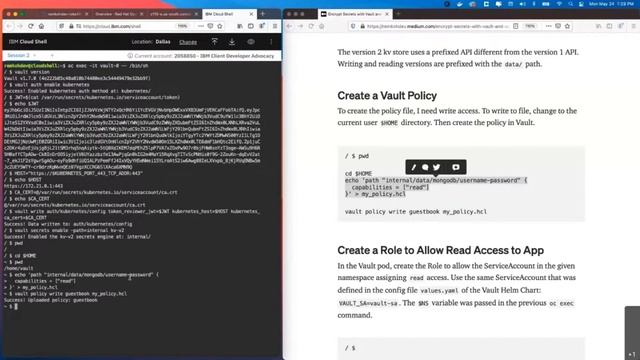
Task: Go to home in the Cloud Shell browser
Action: point(41,26)
